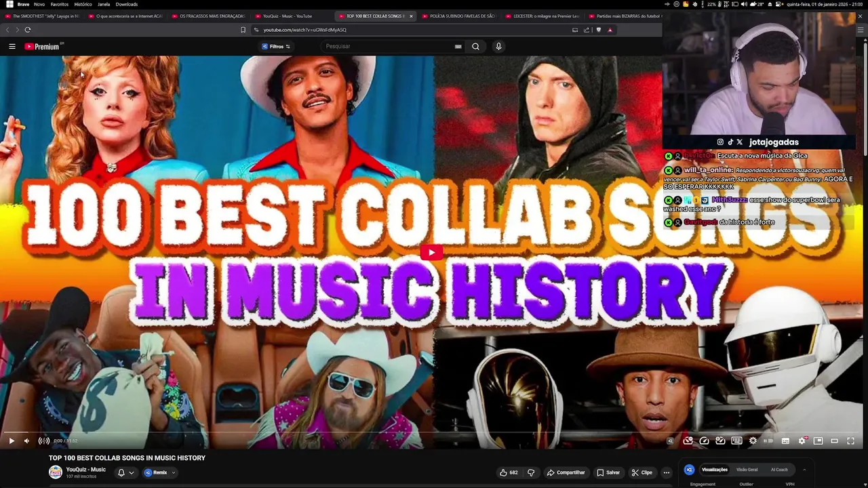This screenshot has height=488, width=868.
Task: Click the small IQ icon in player controls
Action: 670,441
